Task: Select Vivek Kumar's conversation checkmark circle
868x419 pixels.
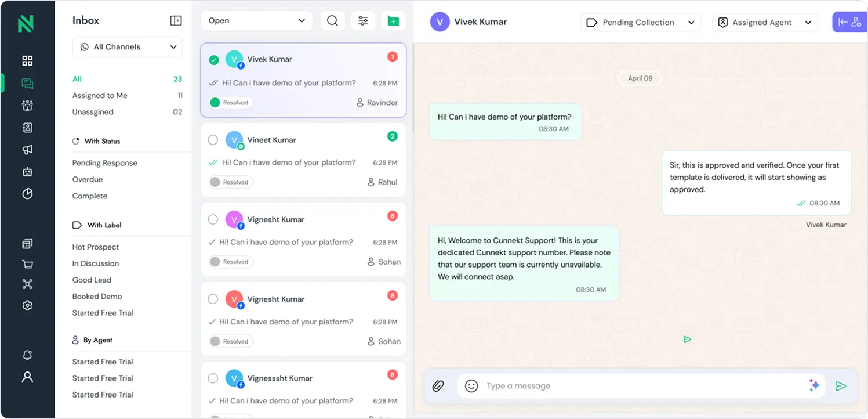Action: pos(213,59)
